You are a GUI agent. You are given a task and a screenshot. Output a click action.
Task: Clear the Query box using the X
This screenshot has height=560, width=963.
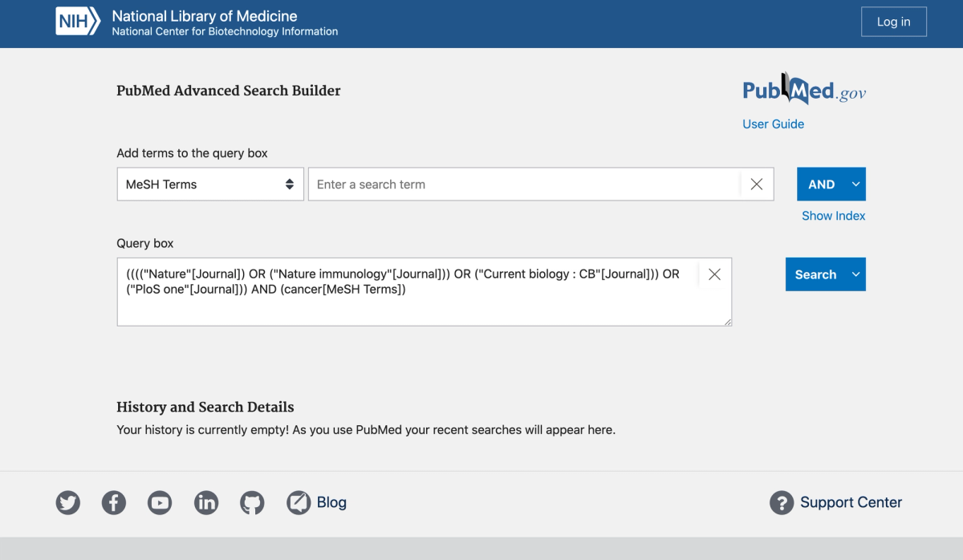click(714, 274)
